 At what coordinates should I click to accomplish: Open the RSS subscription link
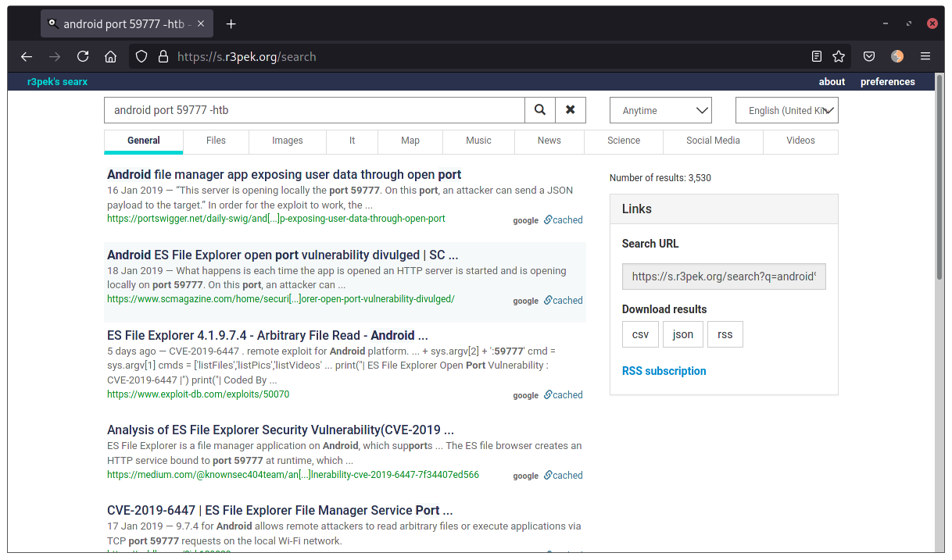[664, 370]
